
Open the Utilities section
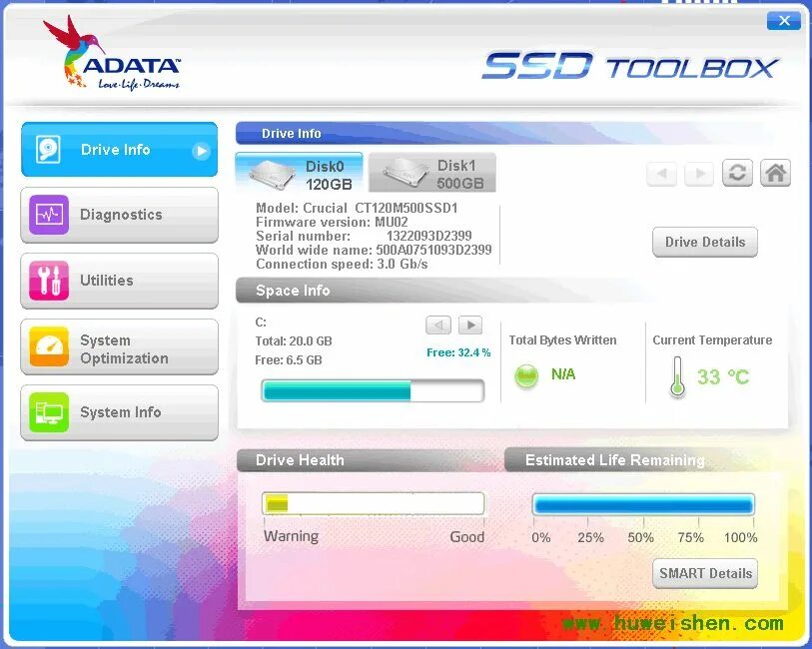[x=119, y=281]
